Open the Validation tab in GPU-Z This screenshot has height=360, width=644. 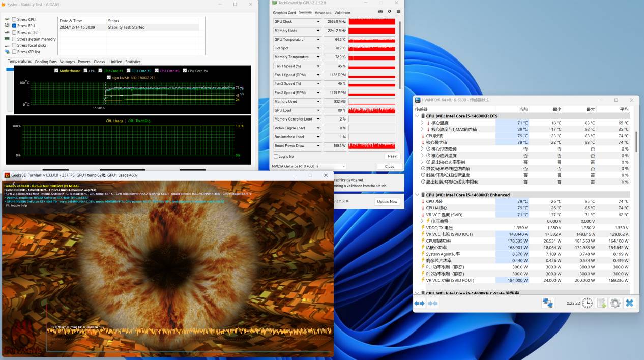click(342, 13)
